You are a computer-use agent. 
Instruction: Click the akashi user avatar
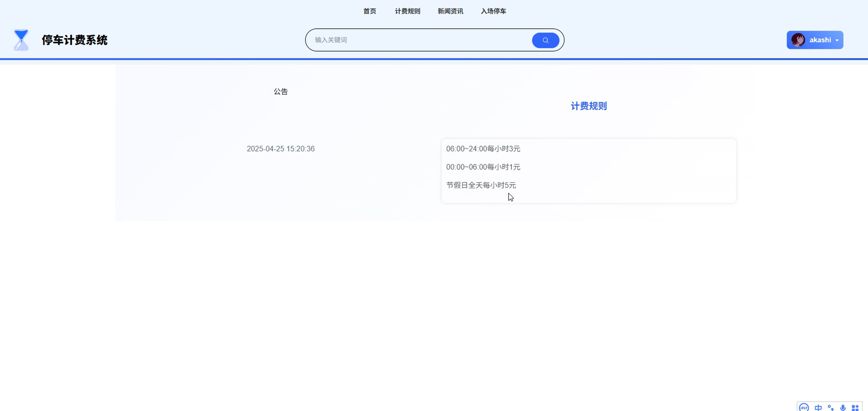(x=798, y=40)
